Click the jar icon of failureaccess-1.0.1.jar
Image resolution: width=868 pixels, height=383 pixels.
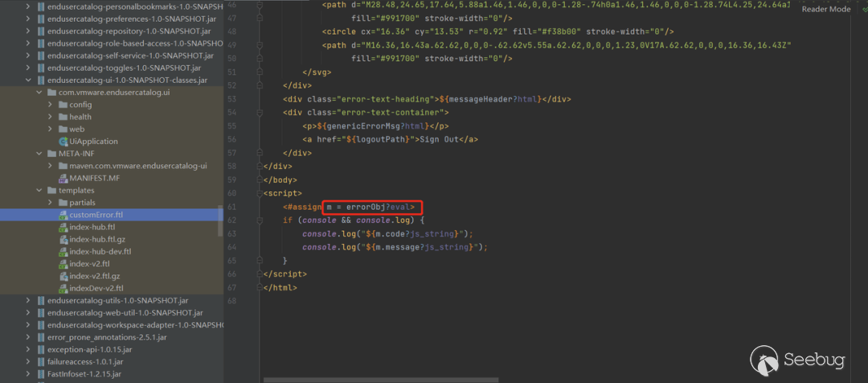click(40, 361)
